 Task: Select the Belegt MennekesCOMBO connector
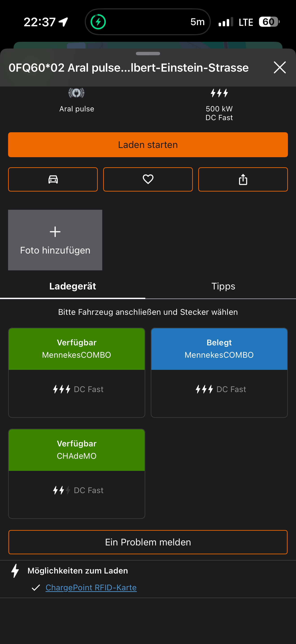point(219,373)
